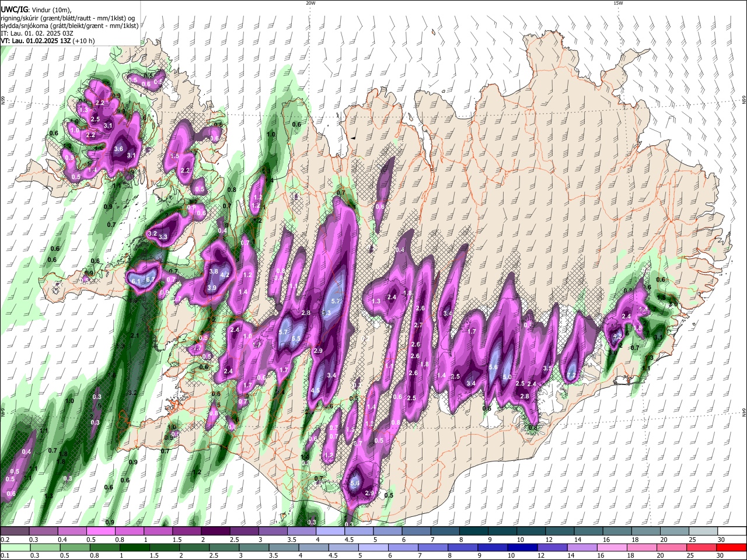Click the '0.2' label on the top legend row
This screenshot has height=560, width=747.
coord(5,540)
